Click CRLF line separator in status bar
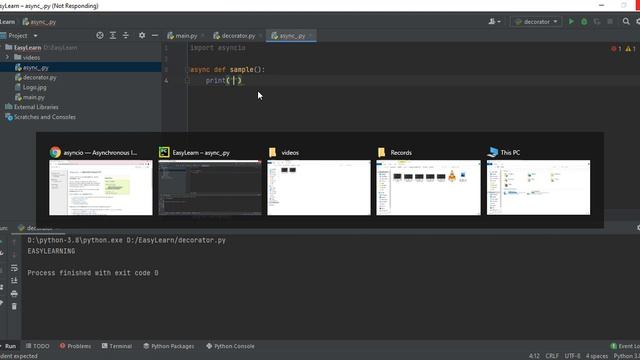The width and height of the screenshot is (640, 360). (x=552, y=356)
